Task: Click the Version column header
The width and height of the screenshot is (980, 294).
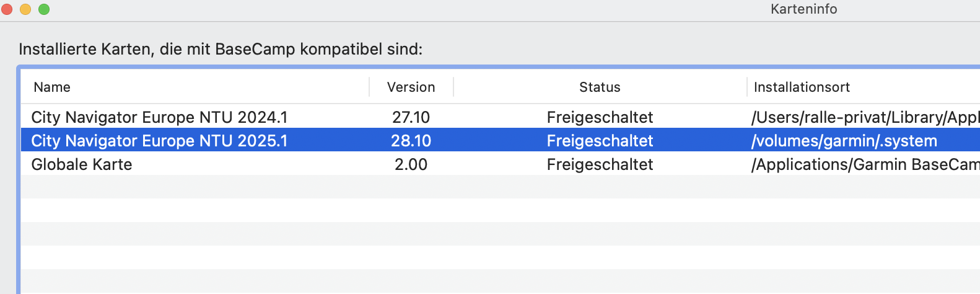Action: [x=411, y=87]
